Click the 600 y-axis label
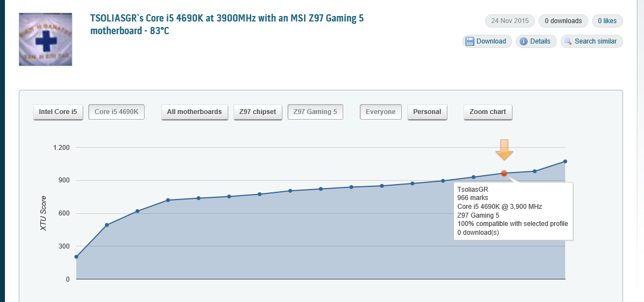The image size is (644, 302). point(64,213)
